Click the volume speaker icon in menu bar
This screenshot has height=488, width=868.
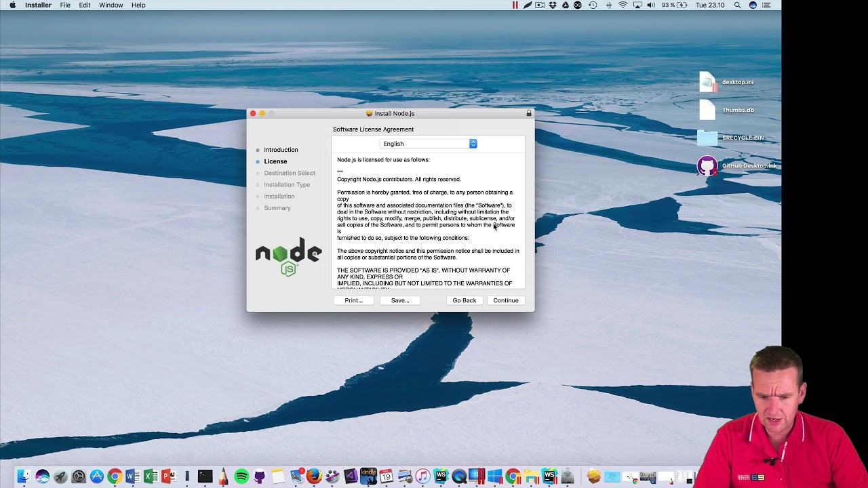tap(651, 5)
